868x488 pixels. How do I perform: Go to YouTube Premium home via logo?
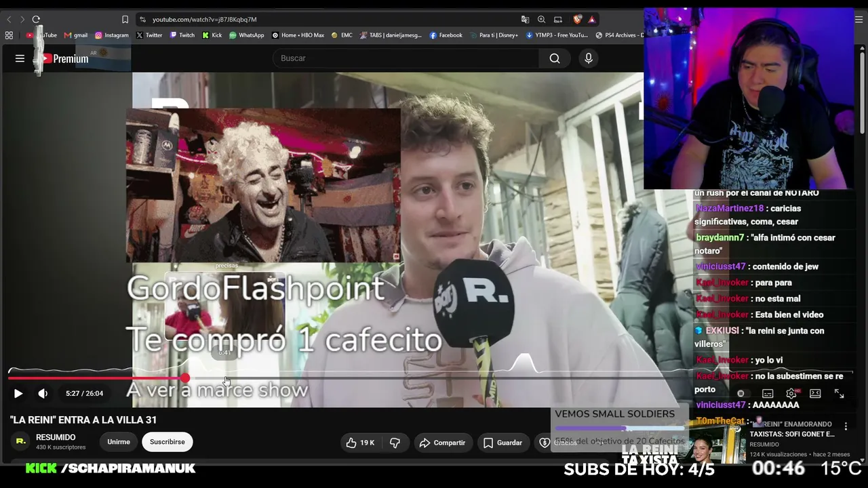65,59
